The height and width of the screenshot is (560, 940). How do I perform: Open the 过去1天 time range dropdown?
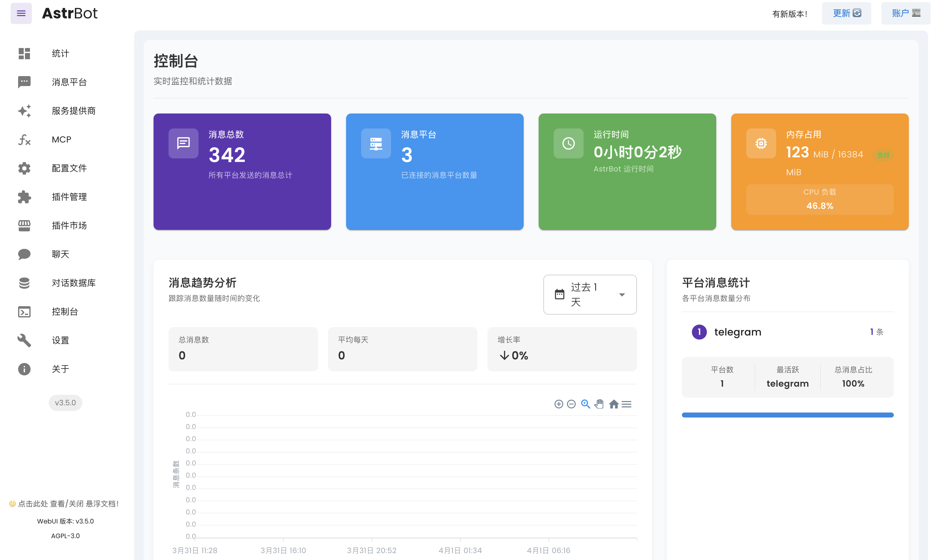click(x=590, y=295)
